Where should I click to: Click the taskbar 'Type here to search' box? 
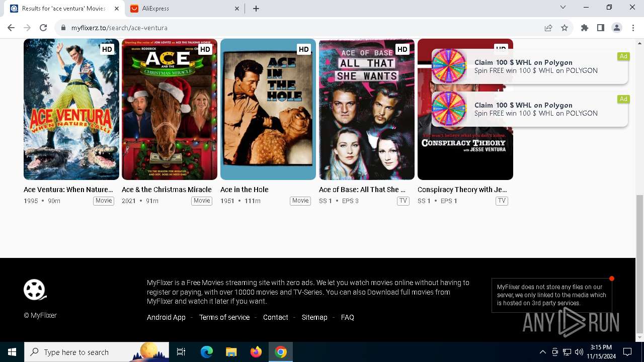tap(97, 352)
